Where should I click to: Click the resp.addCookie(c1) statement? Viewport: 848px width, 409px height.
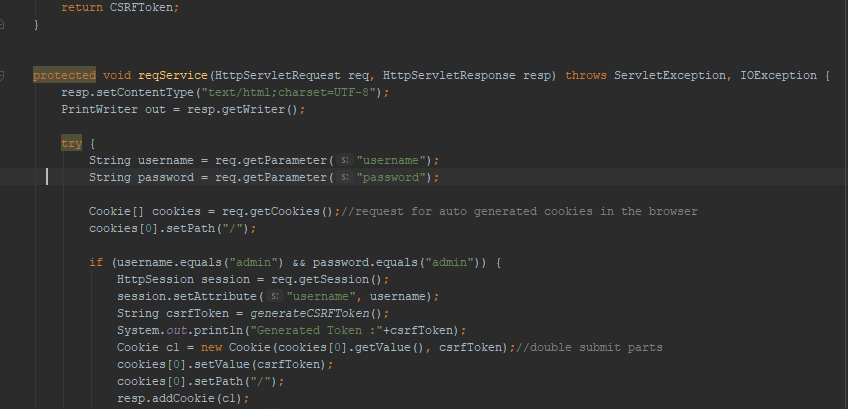pos(183,398)
